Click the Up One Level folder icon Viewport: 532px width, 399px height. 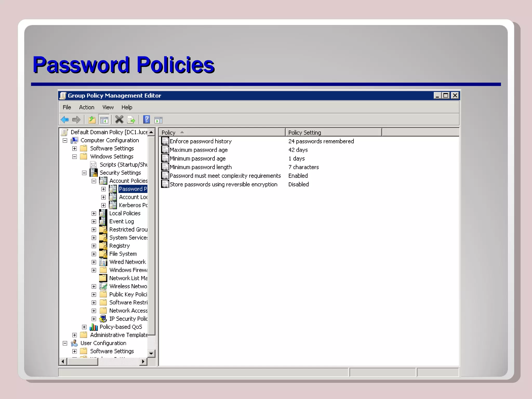coord(92,120)
